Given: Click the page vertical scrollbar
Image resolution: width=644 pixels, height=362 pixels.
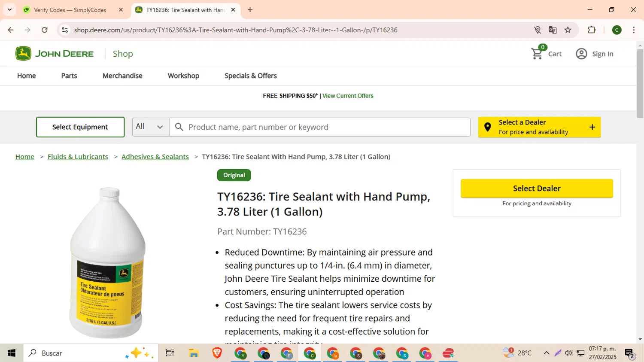Looking at the screenshot, I should point(640,84).
